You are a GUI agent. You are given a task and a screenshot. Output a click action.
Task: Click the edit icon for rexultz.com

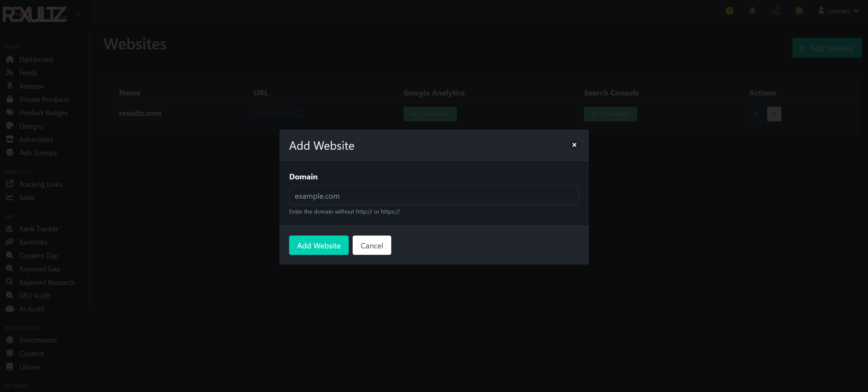tap(756, 114)
